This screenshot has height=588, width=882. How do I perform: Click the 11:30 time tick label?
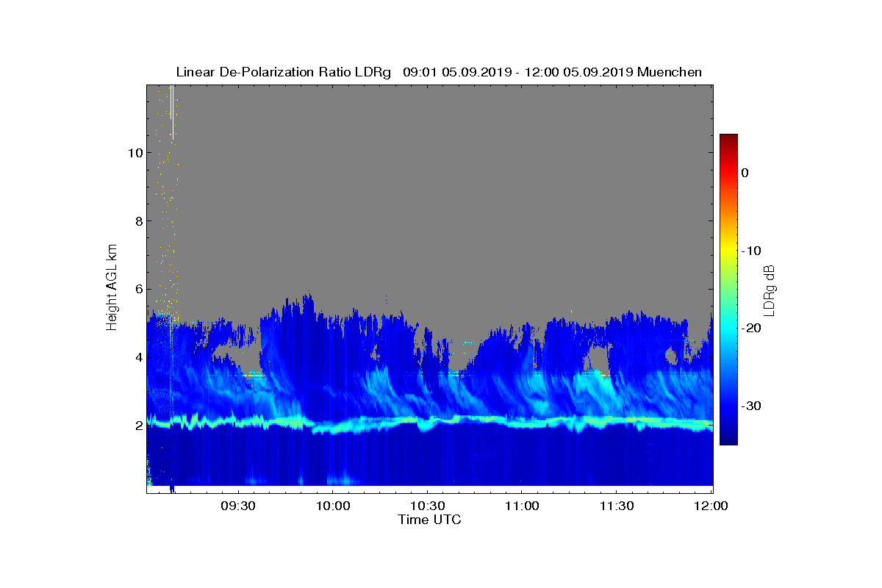[617, 506]
